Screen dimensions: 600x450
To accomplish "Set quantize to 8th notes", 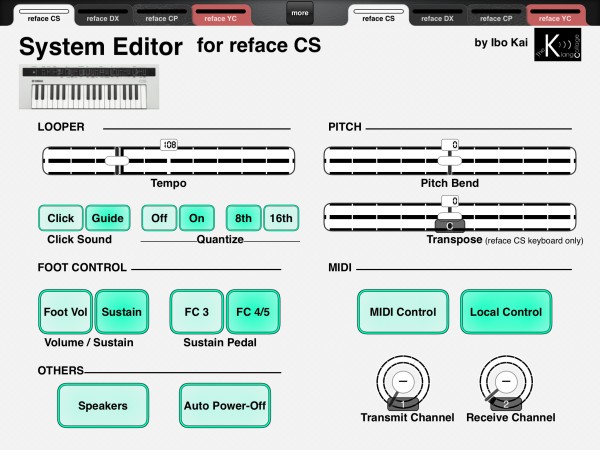I will pos(243,218).
